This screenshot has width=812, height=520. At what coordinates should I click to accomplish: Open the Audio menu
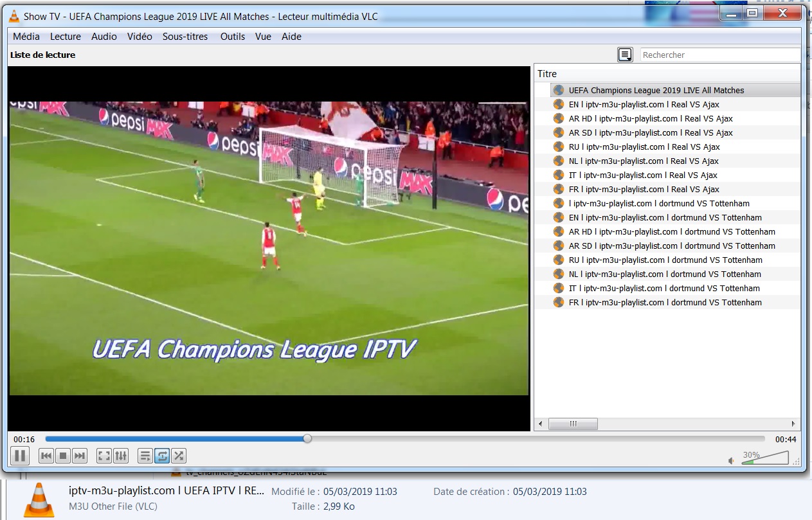click(x=104, y=37)
